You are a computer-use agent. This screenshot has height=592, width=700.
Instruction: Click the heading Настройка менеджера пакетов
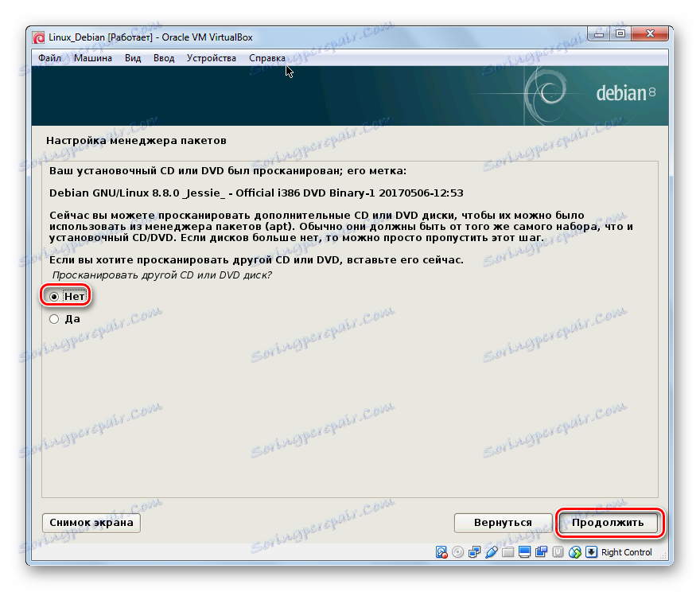tap(136, 141)
